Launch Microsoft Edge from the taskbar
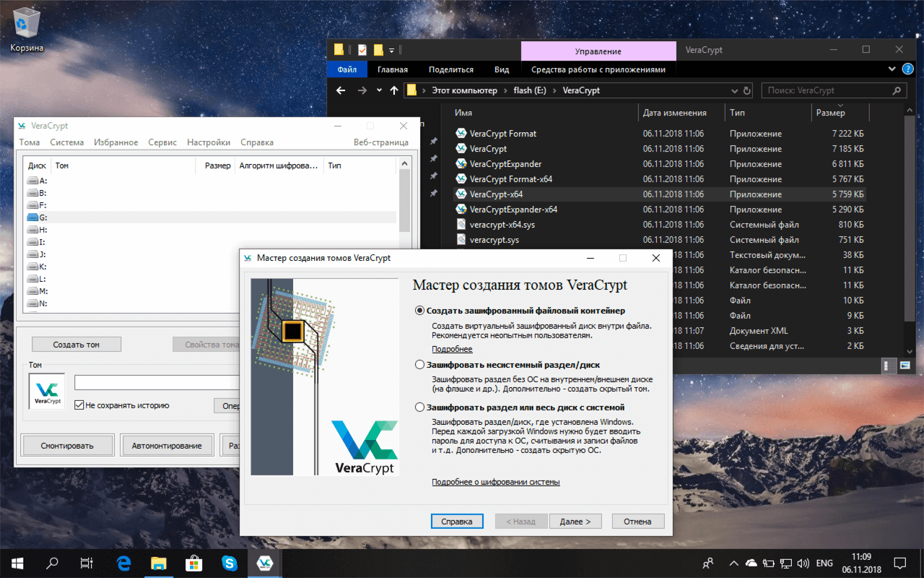Viewport: 924px width, 578px height. [x=123, y=563]
